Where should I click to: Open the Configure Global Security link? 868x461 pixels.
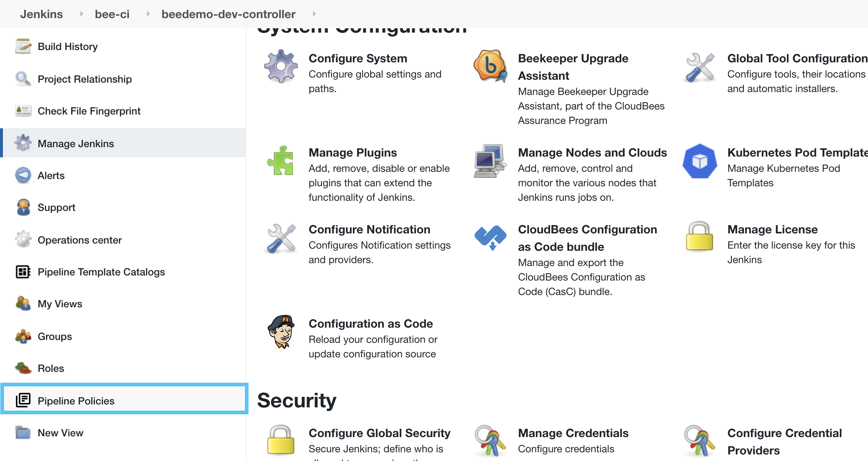coord(379,433)
